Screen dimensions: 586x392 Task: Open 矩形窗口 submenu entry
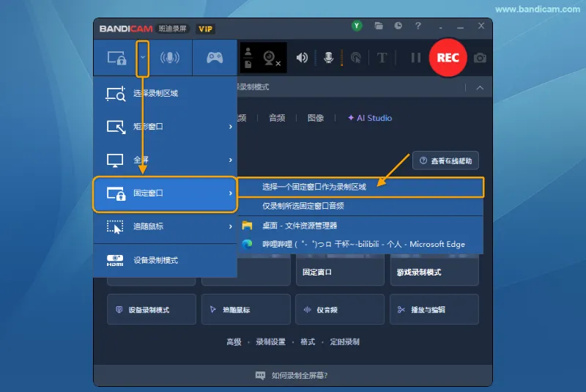point(166,127)
